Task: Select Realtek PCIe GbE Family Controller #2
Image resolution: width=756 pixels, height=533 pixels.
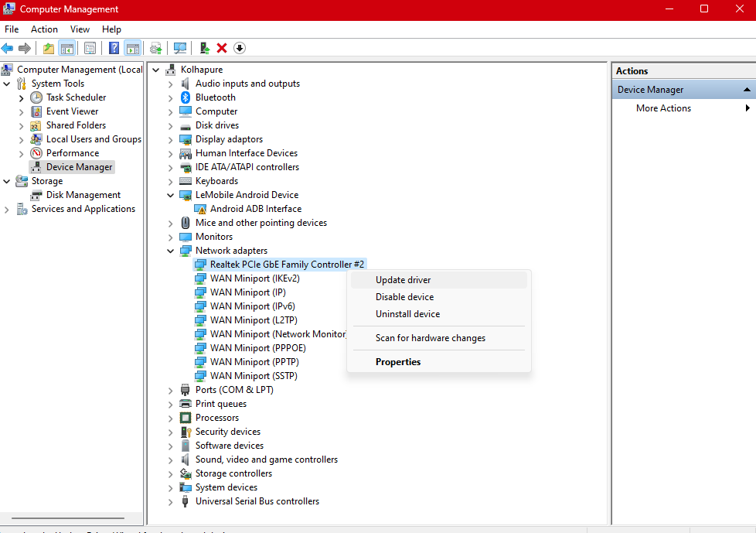Action: click(x=279, y=265)
